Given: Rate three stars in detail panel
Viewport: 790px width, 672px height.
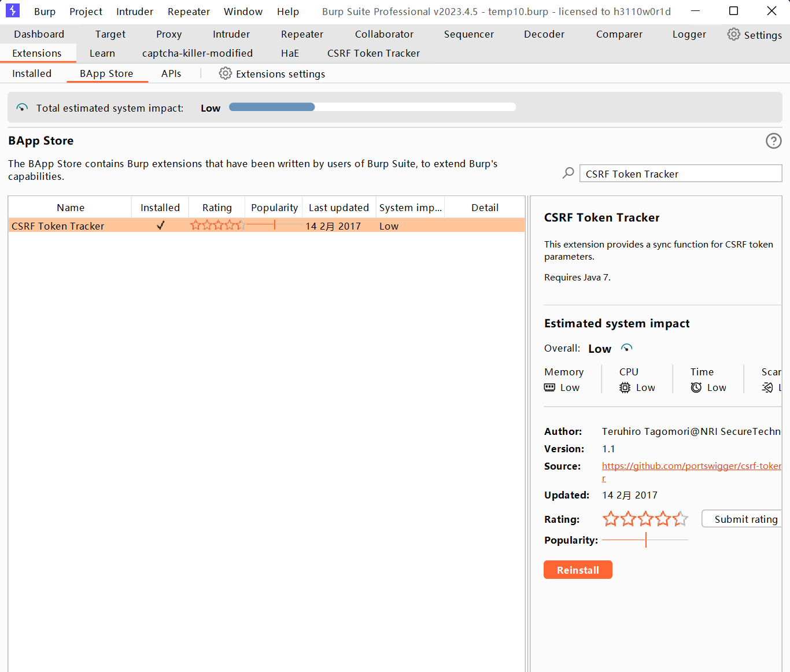Looking at the screenshot, I should click(x=645, y=519).
